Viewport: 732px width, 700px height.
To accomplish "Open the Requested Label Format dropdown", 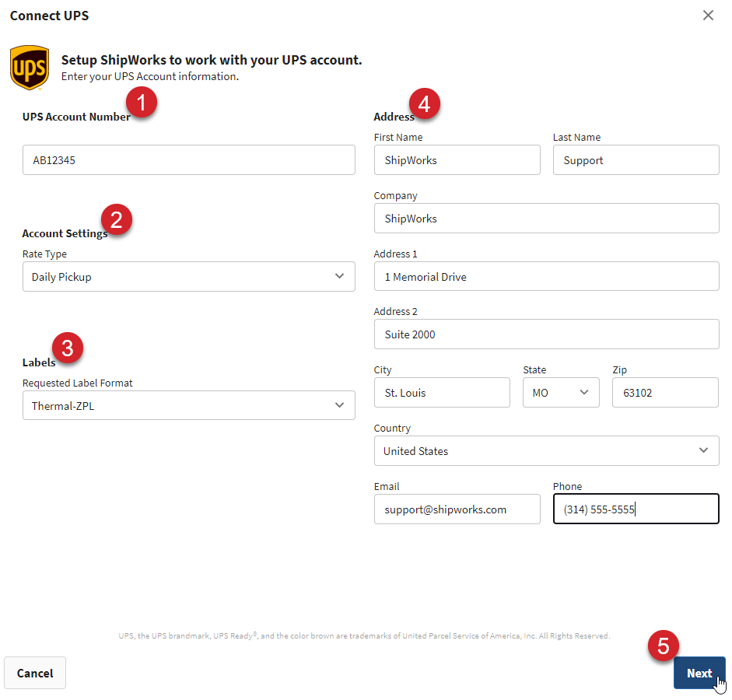I will click(188, 405).
